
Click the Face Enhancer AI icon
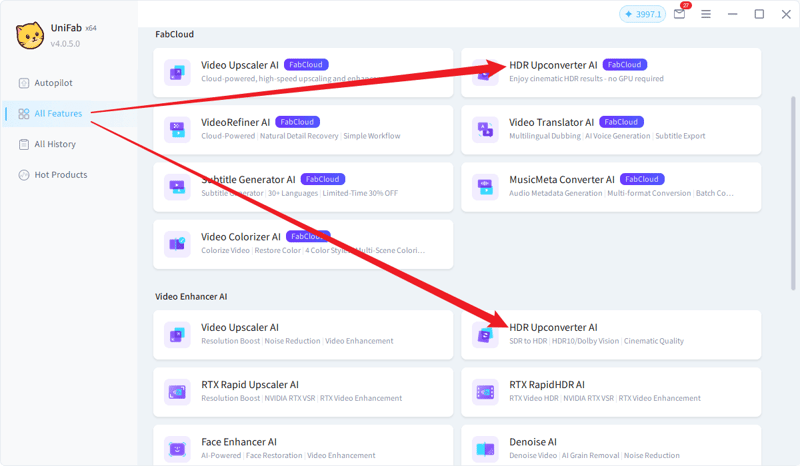click(177, 449)
